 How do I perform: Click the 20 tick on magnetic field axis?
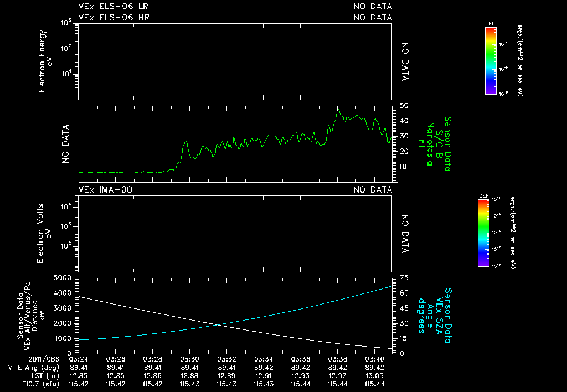point(404,152)
